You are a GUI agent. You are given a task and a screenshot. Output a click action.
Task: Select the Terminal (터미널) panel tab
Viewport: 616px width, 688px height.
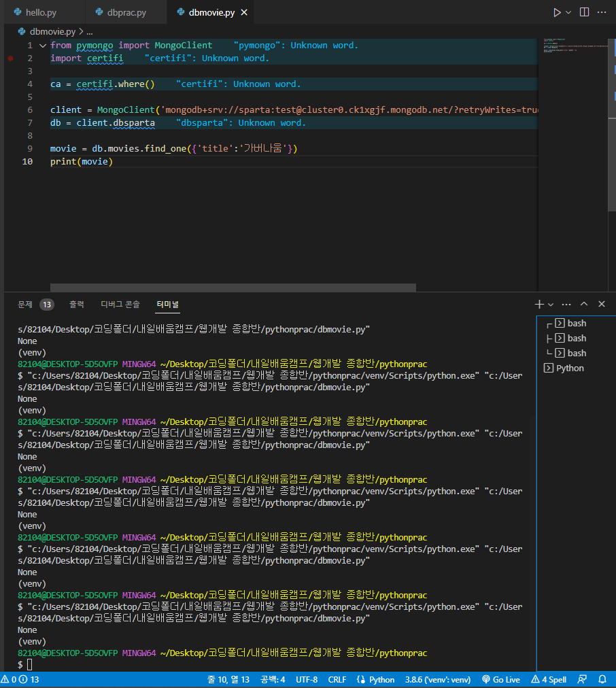pyautogui.click(x=168, y=304)
